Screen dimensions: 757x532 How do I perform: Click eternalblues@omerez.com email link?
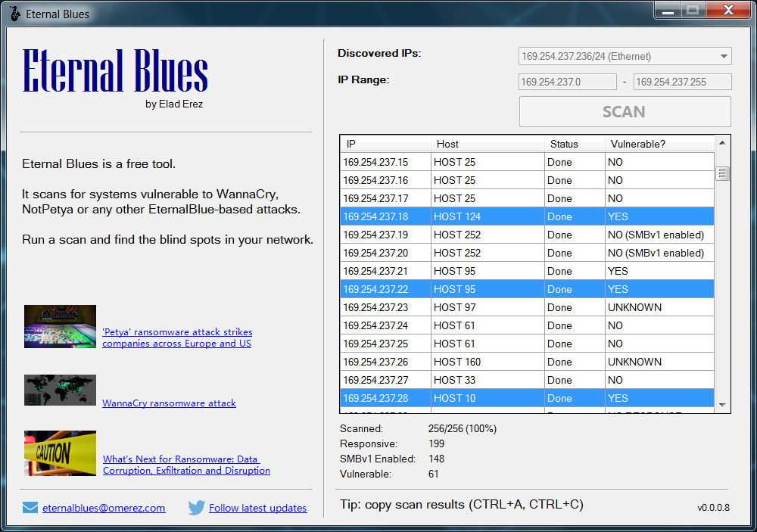pyautogui.click(x=104, y=508)
